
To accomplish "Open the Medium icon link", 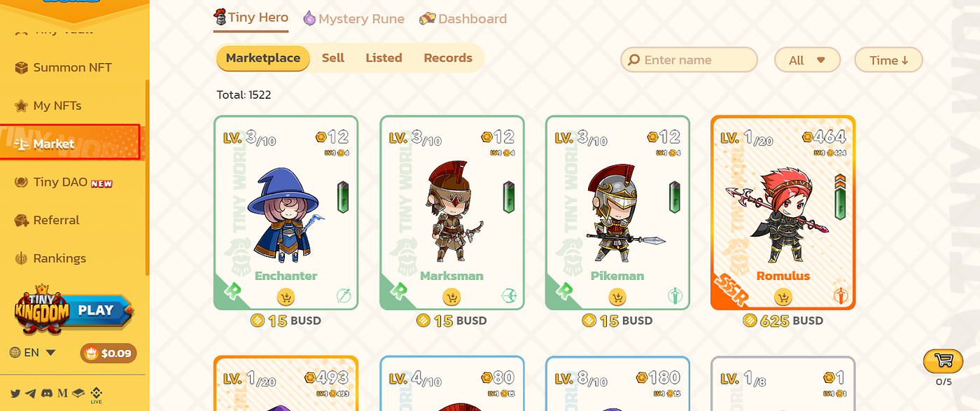I will pyautogui.click(x=62, y=393).
